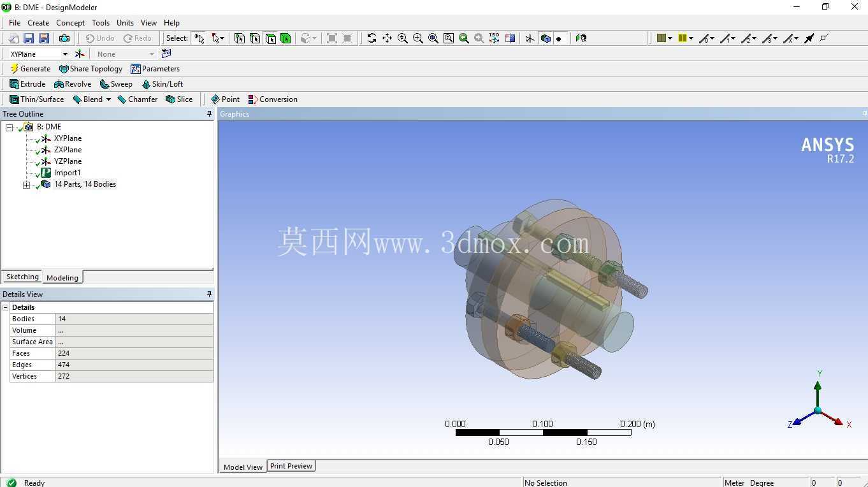This screenshot has width=868, height=487.
Task: Click the Extrude button
Action: pyautogui.click(x=27, y=84)
